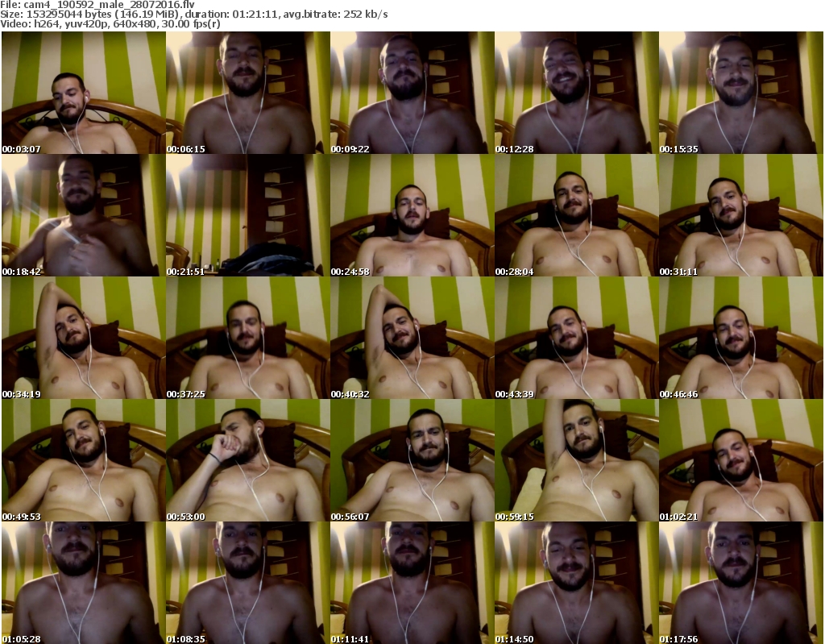The height and width of the screenshot is (644, 825).
Task: Open the frame at 00:24:58
Action: pos(412,215)
